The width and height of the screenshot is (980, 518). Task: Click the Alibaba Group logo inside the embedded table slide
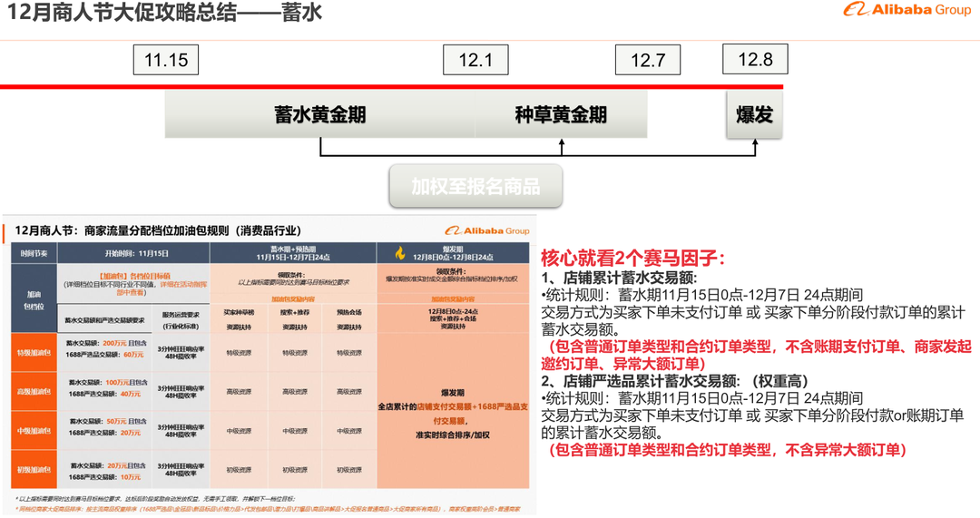point(487,230)
